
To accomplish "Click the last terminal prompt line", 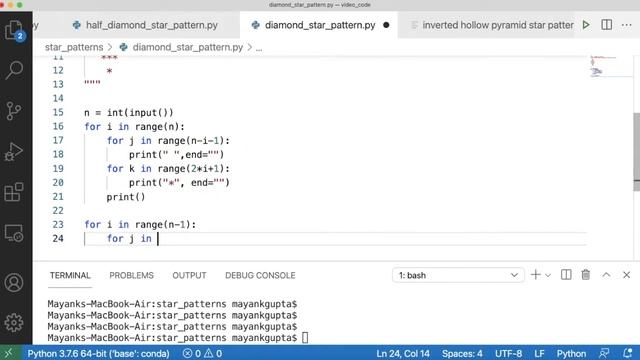I will point(178,338).
